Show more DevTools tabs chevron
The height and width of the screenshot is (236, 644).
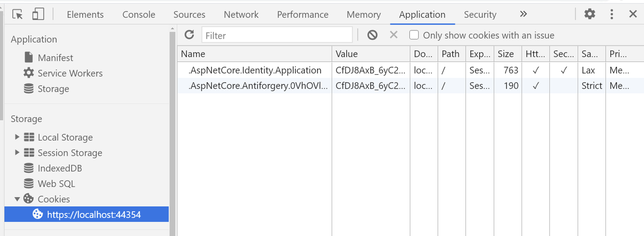click(523, 14)
